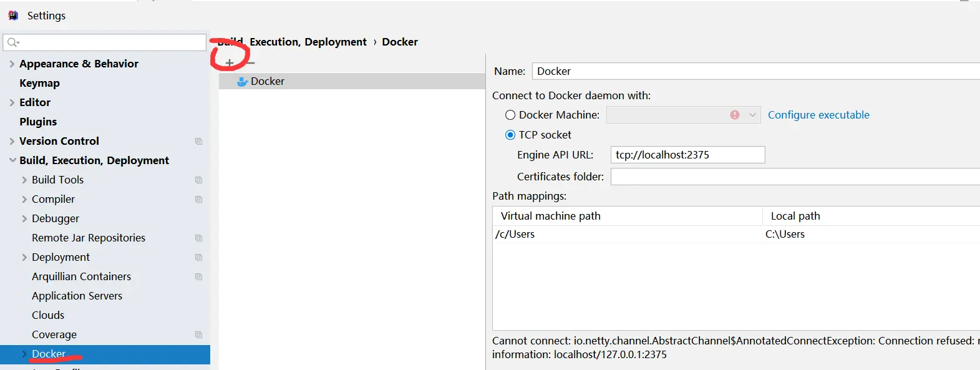Select the TCP socket radio button
Screen dimensions: 980x370
(510, 135)
